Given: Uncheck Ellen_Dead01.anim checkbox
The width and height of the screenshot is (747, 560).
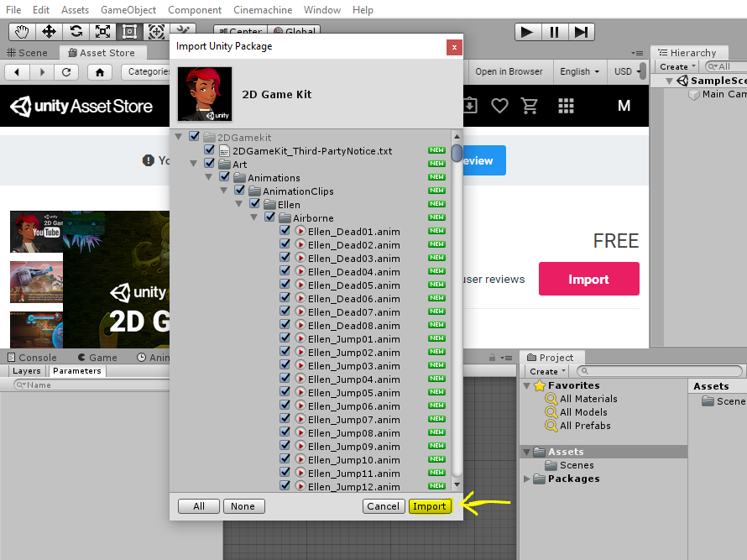Looking at the screenshot, I should point(285,230).
